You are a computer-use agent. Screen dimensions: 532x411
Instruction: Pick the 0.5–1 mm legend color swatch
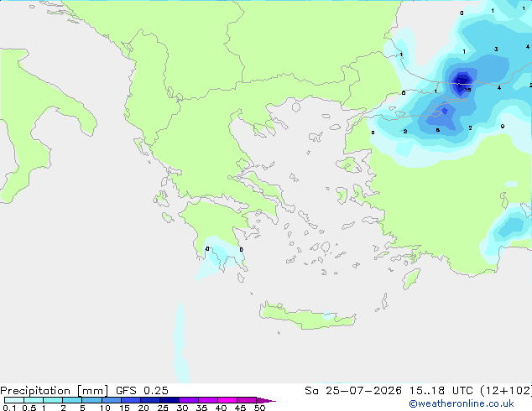(34, 400)
